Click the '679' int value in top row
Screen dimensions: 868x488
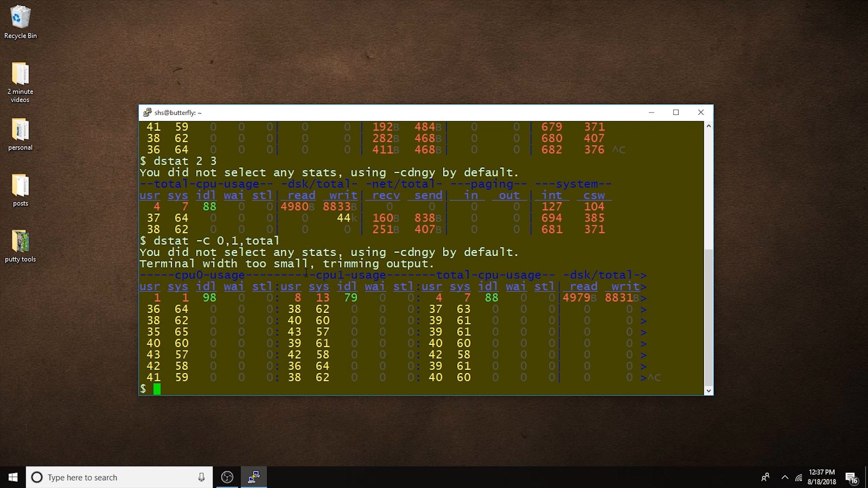tap(552, 127)
